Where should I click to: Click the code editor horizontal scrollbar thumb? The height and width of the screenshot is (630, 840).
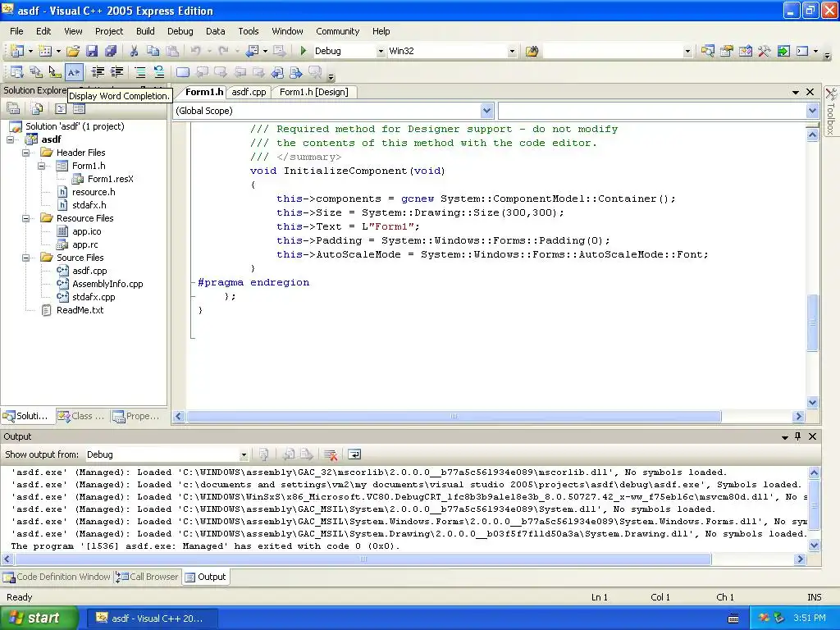pos(454,416)
